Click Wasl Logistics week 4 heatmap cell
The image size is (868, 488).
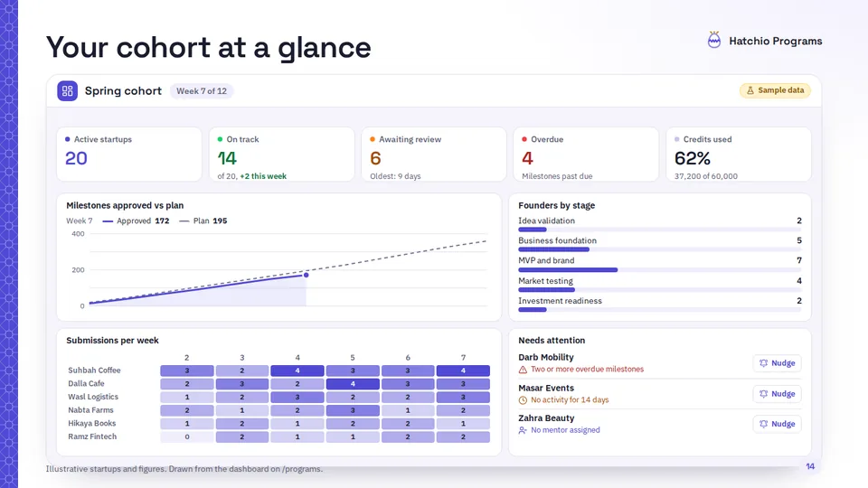pos(297,397)
